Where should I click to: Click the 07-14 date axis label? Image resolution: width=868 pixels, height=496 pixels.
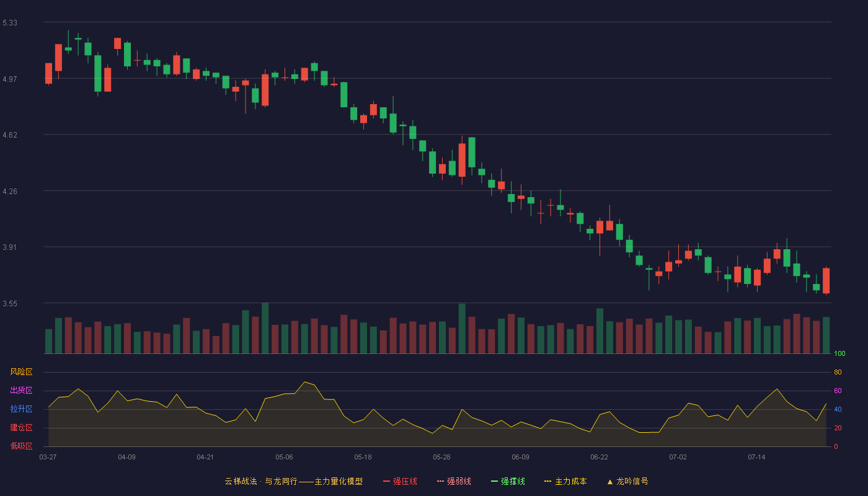(x=756, y=457)
